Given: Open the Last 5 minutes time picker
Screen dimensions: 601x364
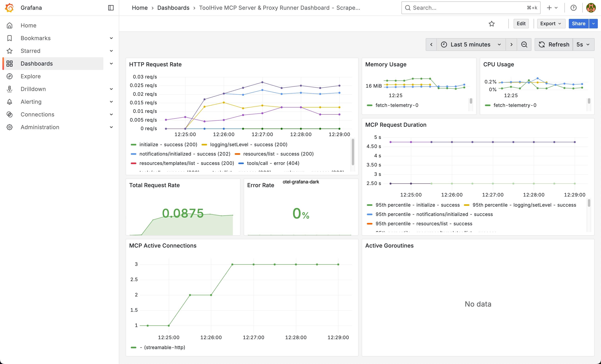Looking at the screenshot, I should coord(470,44).
